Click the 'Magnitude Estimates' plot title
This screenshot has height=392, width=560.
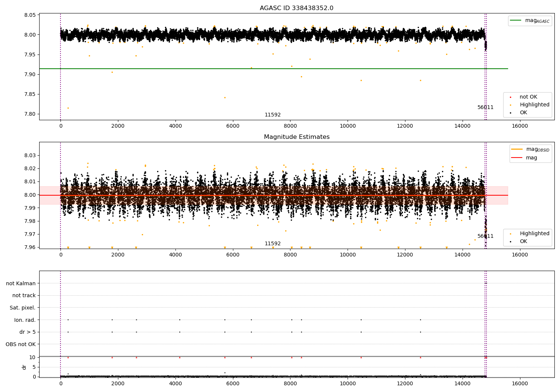(296, 137)
